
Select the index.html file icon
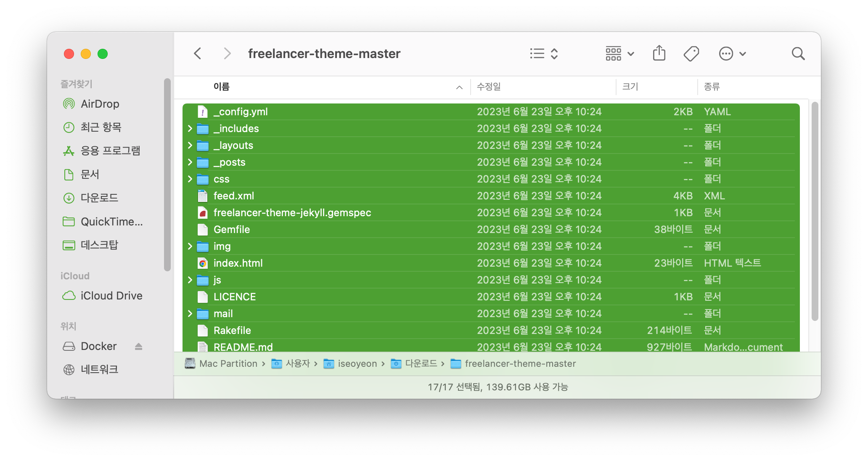pyautogui.click(x=203, y=263)
